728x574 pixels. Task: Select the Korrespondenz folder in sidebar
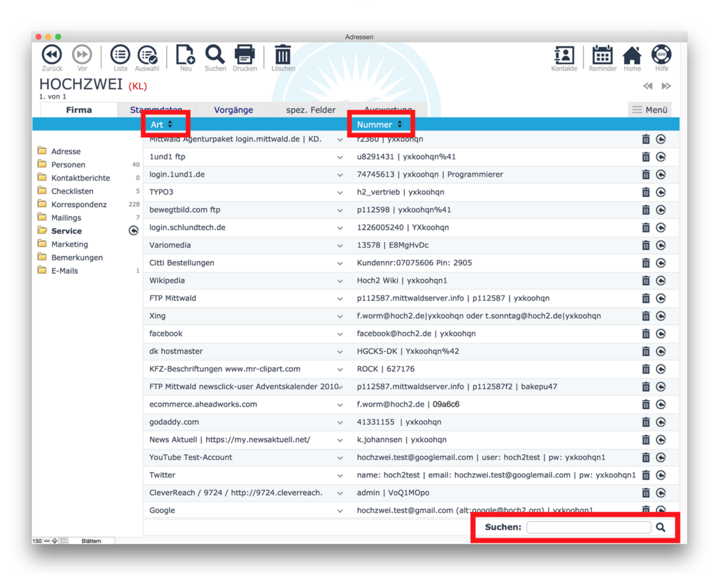[79, 205]
